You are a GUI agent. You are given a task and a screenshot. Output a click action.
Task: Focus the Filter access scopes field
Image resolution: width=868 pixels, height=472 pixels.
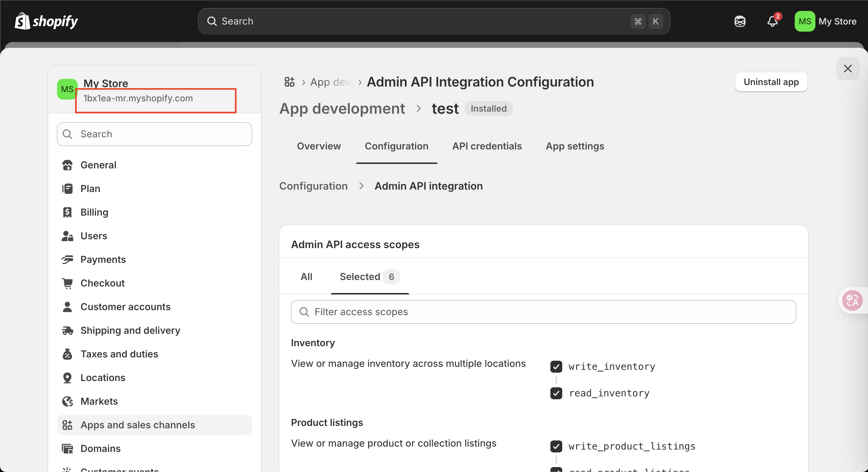(x=543, y=312)
